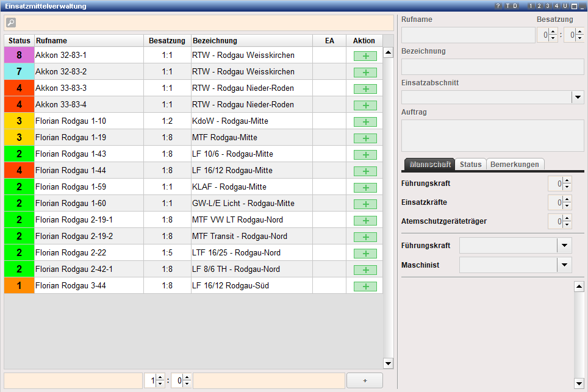Viewport: 588px width, 392px height.
Task: Add Akkon 32-83-1 with green plus
Action: [x=365, y=55]
